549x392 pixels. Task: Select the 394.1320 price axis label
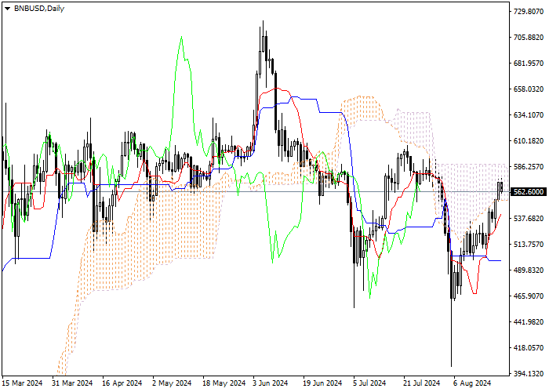tap(529, 374)
